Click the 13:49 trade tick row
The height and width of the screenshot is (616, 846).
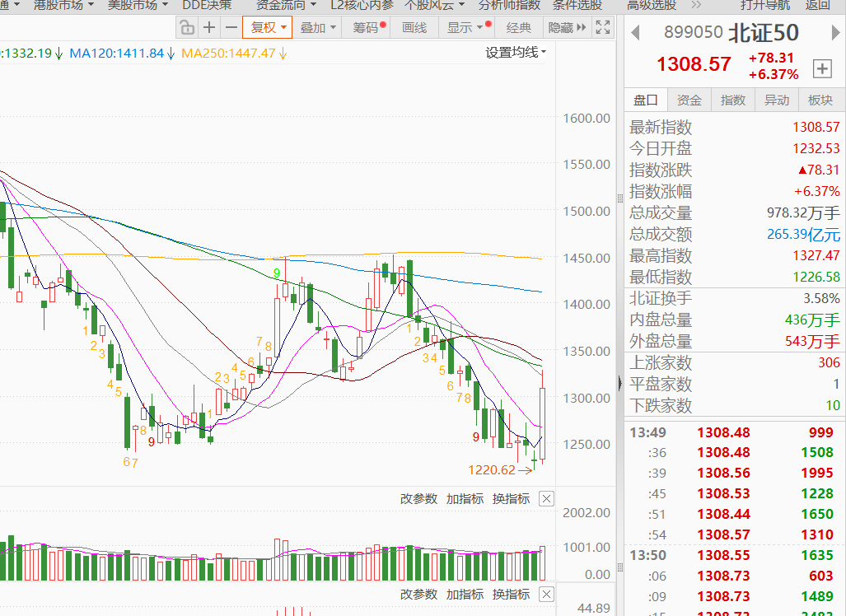pyautogui.click(x=734, y=432)
